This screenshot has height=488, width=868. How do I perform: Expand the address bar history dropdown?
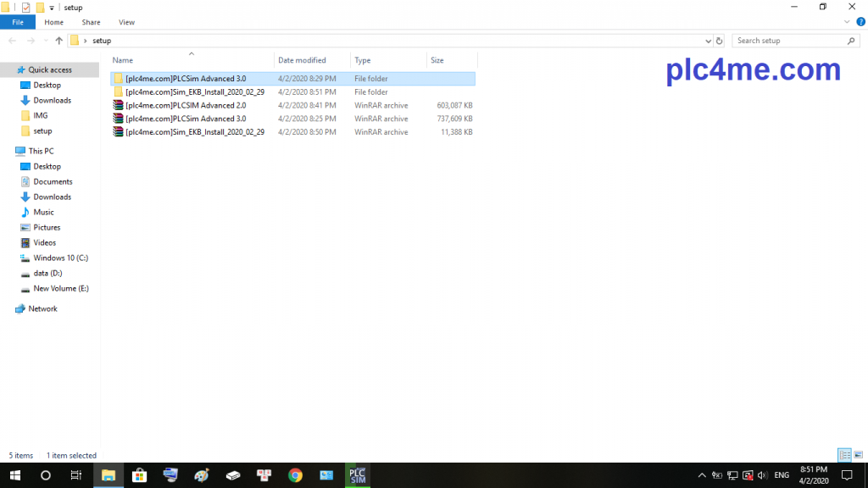(x=708, y=41)
